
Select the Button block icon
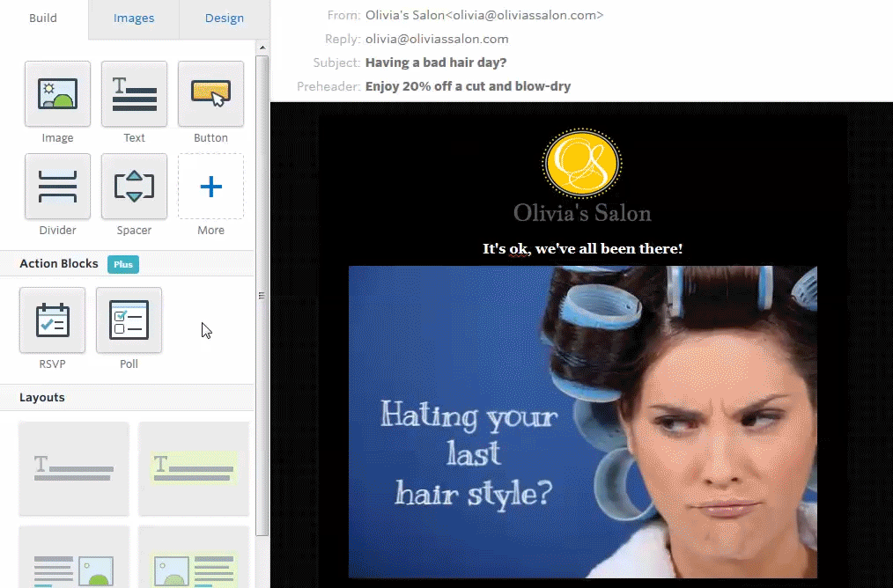(x=210, y=94)
